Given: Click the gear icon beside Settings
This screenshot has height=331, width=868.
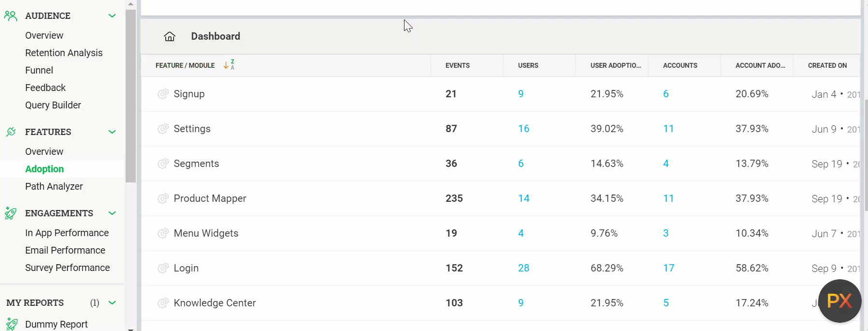Looking at the screenshot, I should point(163,129).
